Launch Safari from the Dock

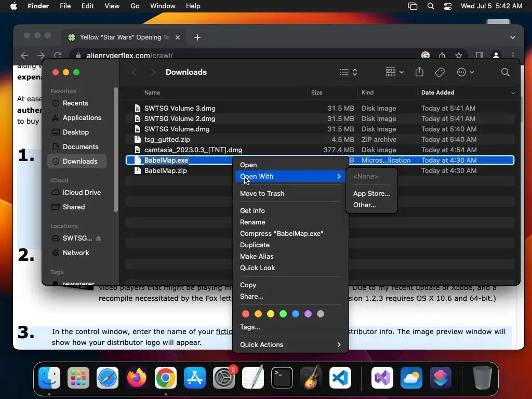(108, 378)
